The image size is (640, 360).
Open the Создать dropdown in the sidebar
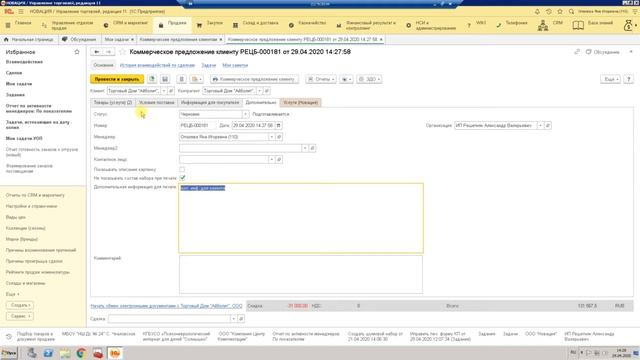tap(20, 305)
